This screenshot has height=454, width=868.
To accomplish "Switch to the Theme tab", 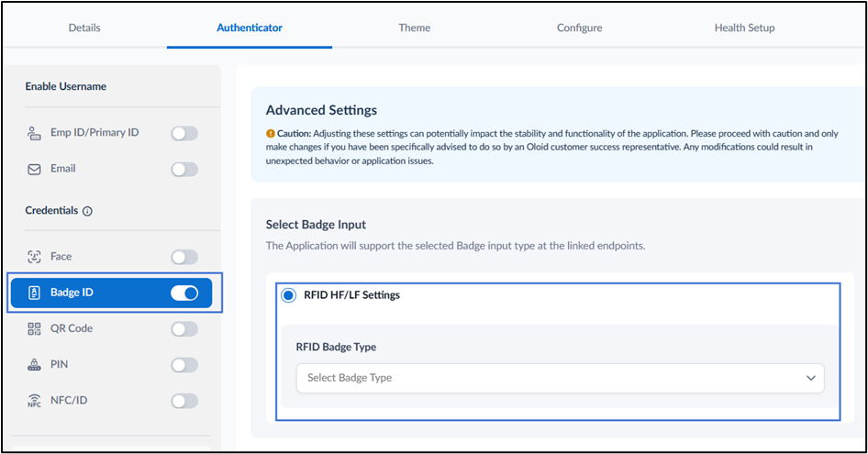I will pos(415,28).
